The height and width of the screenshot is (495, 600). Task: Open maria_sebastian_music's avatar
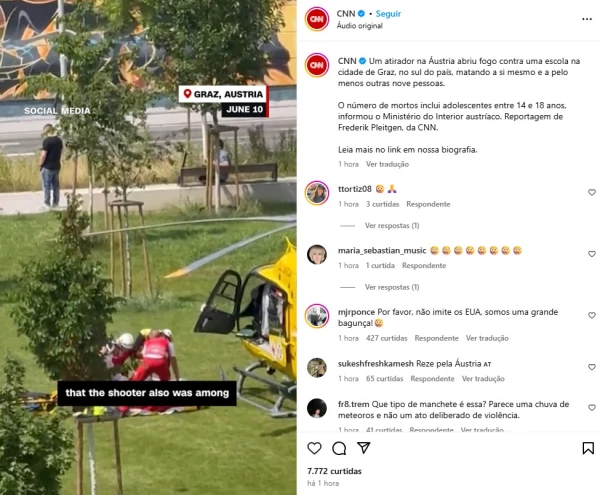click(317, 254)
